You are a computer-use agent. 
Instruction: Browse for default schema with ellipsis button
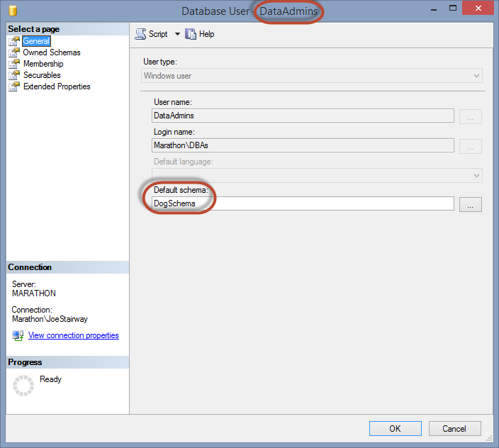tap(470, 204)
